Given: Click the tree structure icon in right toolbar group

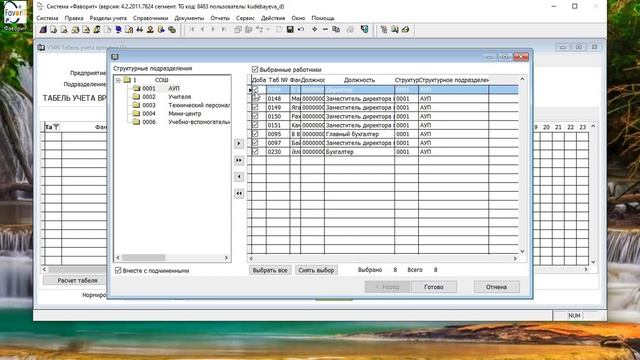Looking at the screenshot, I should (384, 30).
